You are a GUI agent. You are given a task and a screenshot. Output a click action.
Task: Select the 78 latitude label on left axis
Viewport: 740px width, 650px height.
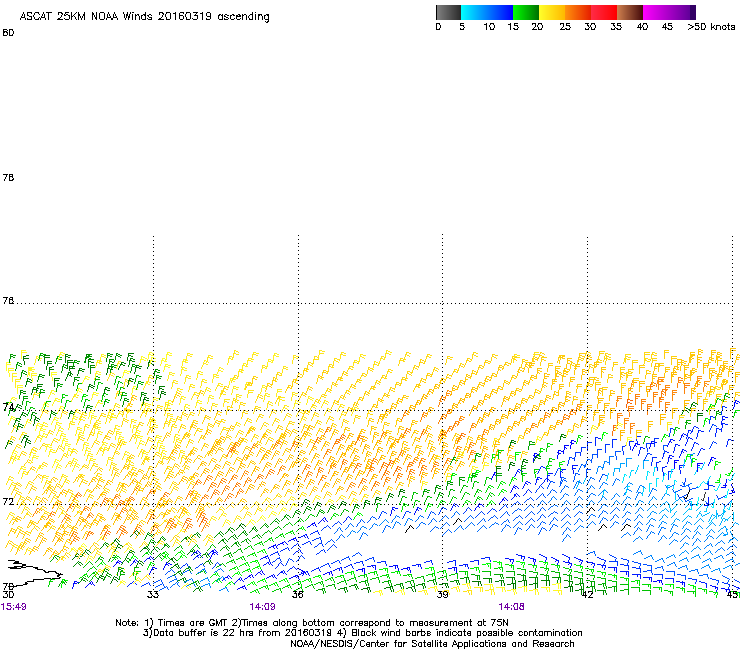pos(8,177)
